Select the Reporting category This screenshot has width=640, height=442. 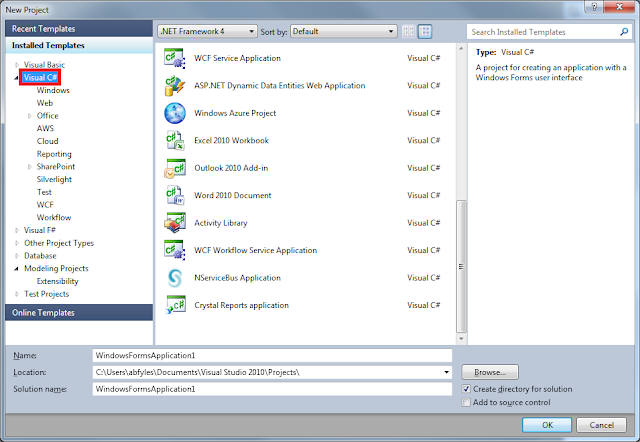point(54,154)
